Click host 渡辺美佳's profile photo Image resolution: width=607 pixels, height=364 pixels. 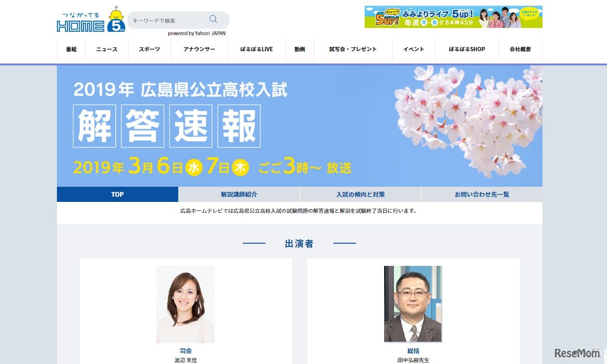pyautogui.click(x=185, y=304)
